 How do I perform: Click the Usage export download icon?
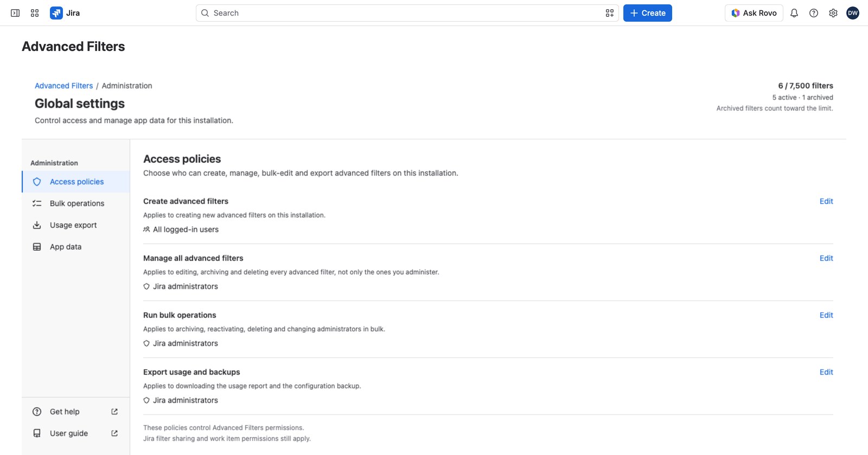[37, 225]
